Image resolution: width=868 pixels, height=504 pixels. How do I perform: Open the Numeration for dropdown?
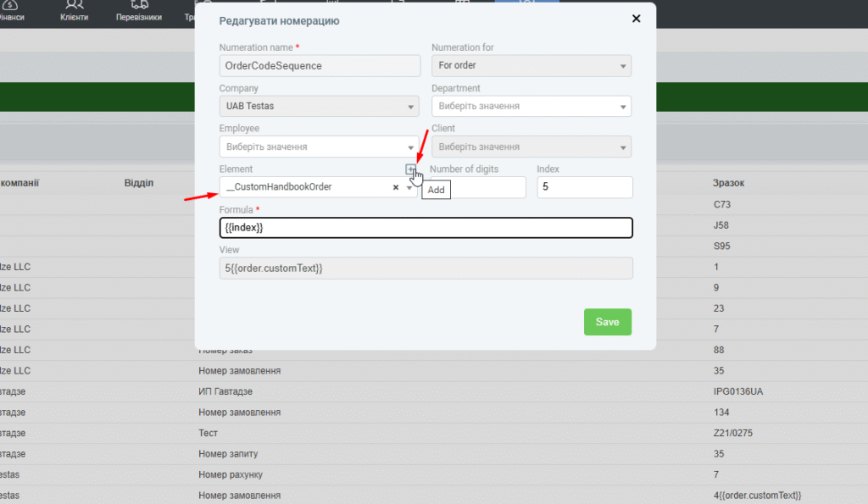[531, 65]
